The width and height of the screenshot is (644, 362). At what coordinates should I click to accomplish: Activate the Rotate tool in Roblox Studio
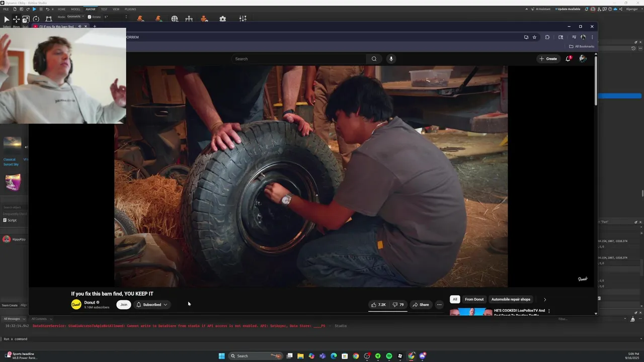click(36, 20)
